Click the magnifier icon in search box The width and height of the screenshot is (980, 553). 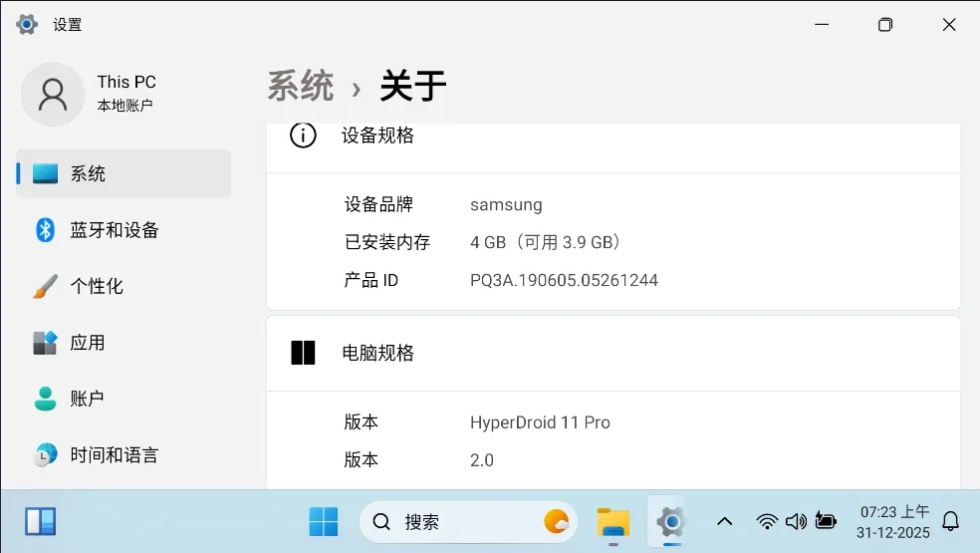(381, 522)
